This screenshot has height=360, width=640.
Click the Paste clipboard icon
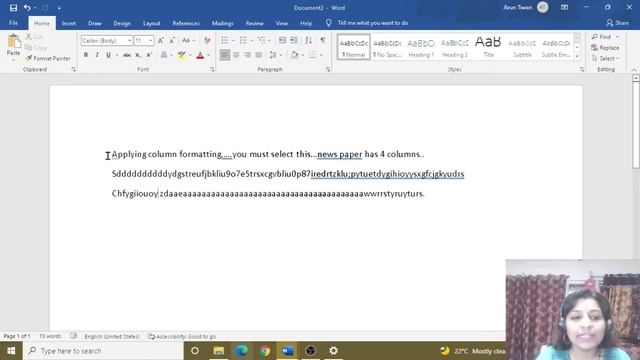coord(13,41)
